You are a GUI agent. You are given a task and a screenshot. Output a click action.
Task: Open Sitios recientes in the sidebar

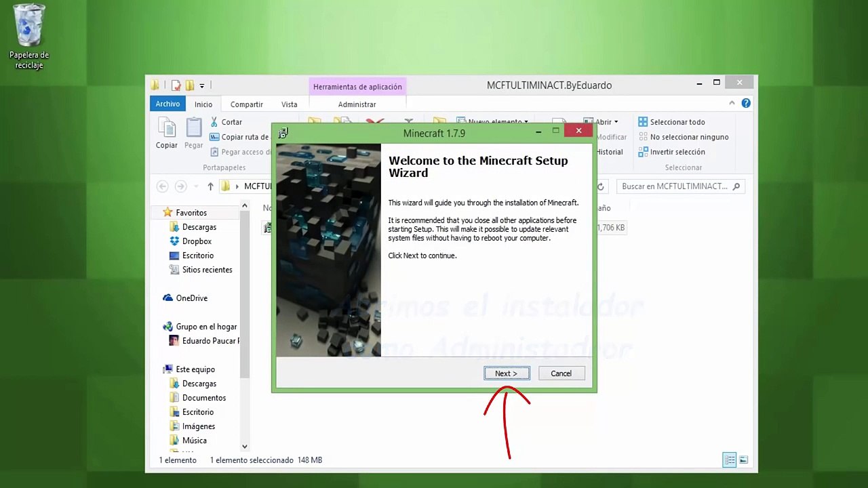(207, 270)
